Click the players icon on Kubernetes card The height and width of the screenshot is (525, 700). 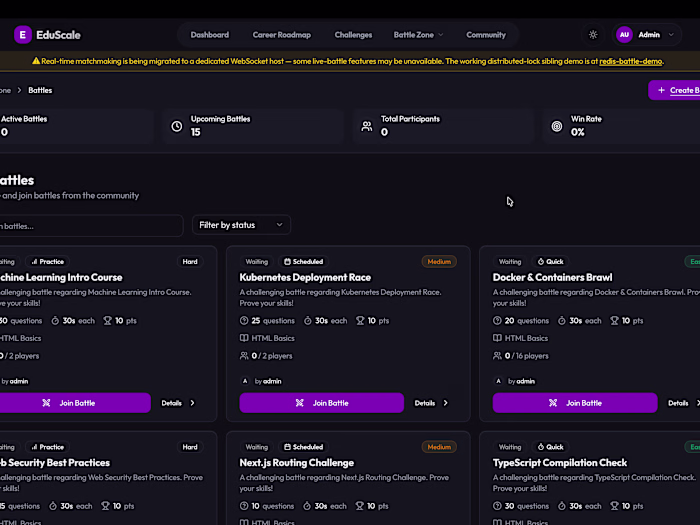pos(244,356)
